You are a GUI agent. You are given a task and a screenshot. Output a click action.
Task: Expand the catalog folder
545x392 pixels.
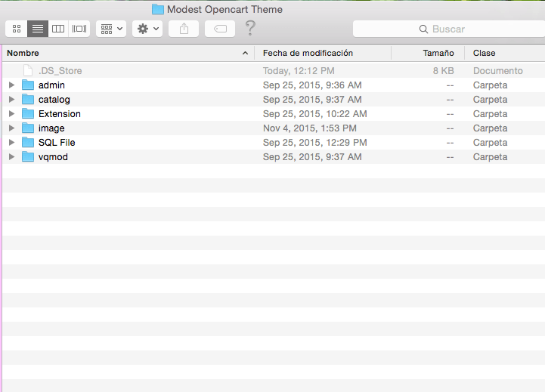coord(11,99)
